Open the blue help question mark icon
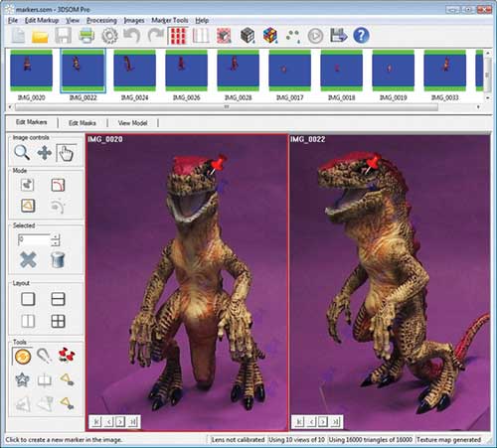497x448 pixels. click(361, 35)
